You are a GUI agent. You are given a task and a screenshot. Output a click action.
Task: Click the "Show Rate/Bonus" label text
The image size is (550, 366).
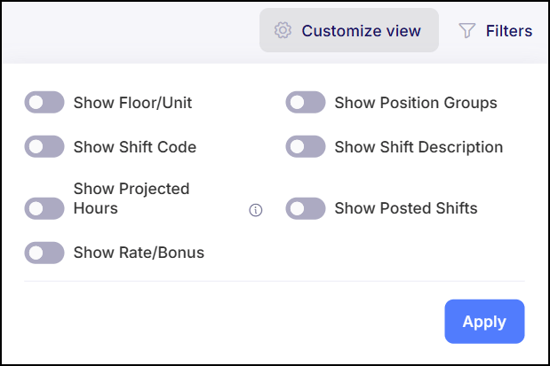tap(139, 253)
